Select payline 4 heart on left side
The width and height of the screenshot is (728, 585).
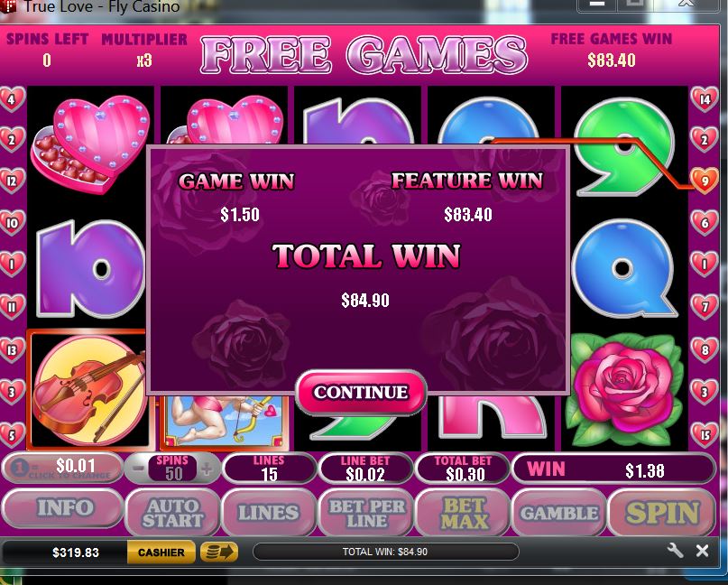coord(11,98)
